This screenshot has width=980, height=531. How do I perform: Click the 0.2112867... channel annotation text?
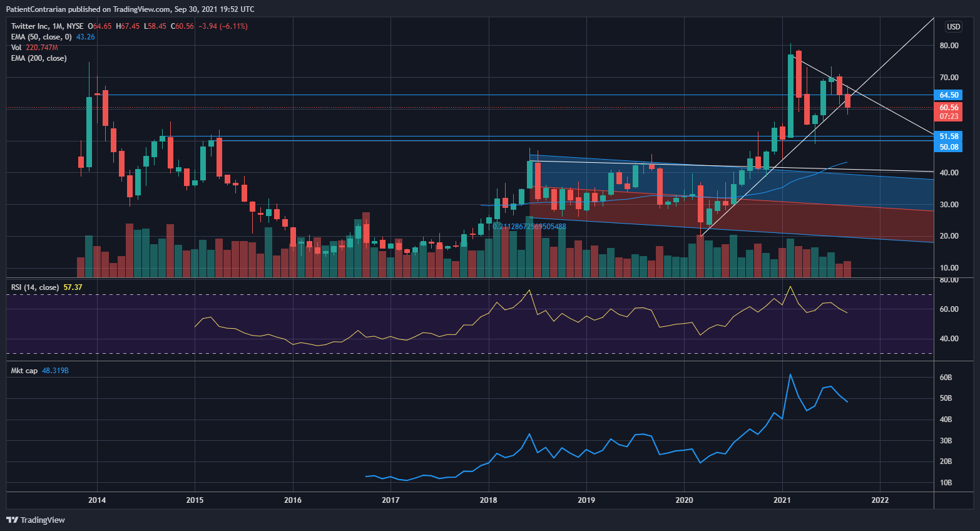pos(529,227)
